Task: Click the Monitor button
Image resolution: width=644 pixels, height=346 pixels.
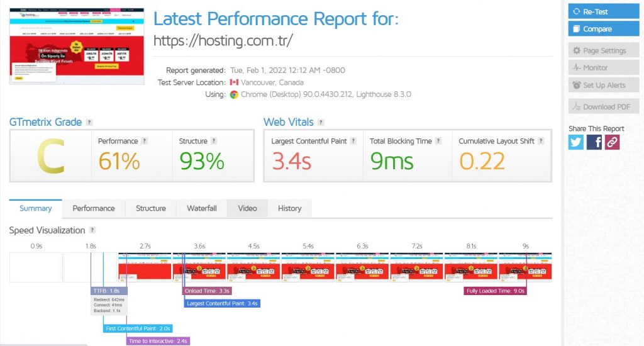Action: pyautogui.click(x=604, y=68)
